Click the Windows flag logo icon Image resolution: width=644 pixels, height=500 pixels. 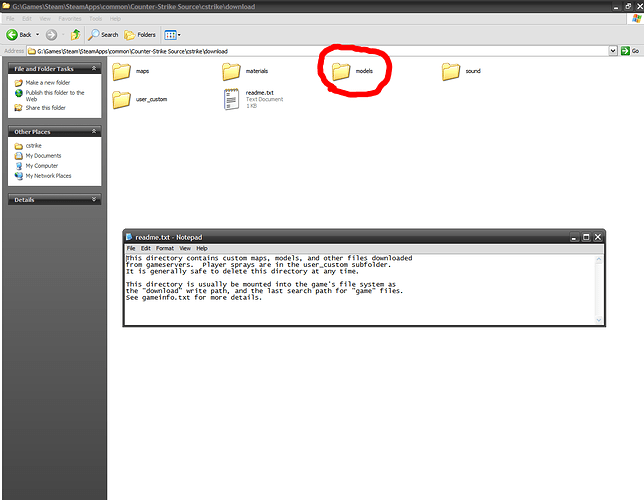tap(637, 18)
